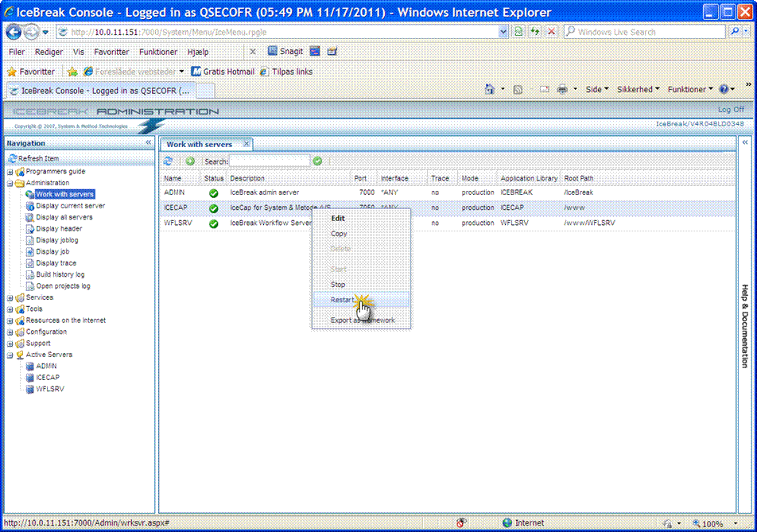This screenshot has width=757, height=532.
Task: Select Stop in the context menu
Action: [x=361, y=285]
